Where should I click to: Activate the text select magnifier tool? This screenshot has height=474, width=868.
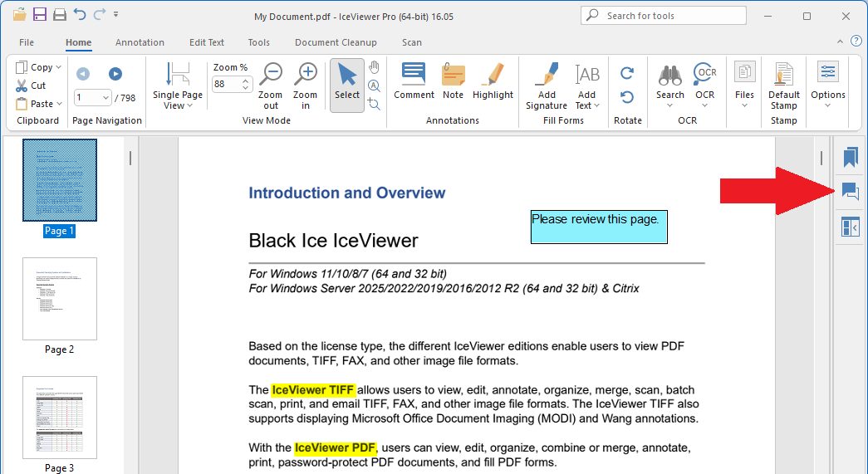(x=375, y=86)
